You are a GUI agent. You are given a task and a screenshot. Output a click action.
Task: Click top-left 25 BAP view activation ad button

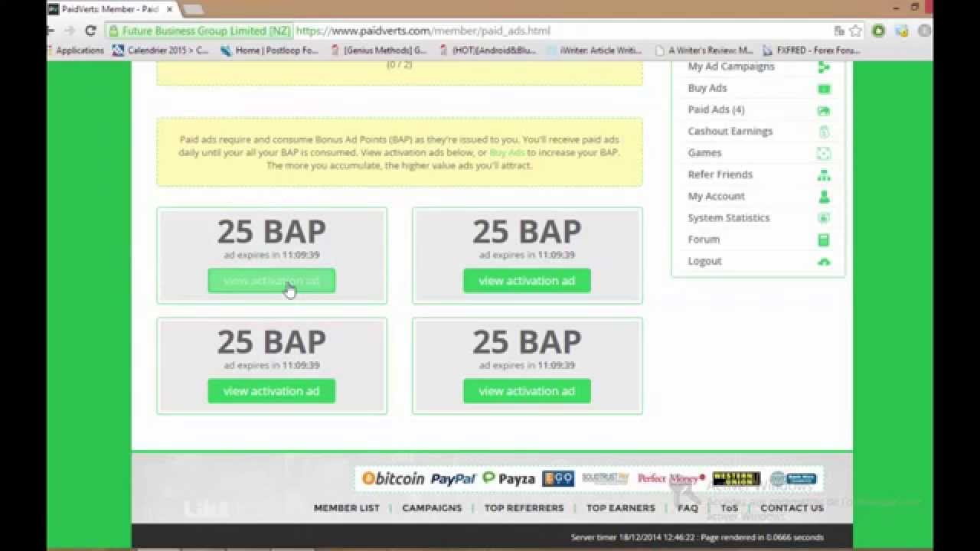point(271,281)
